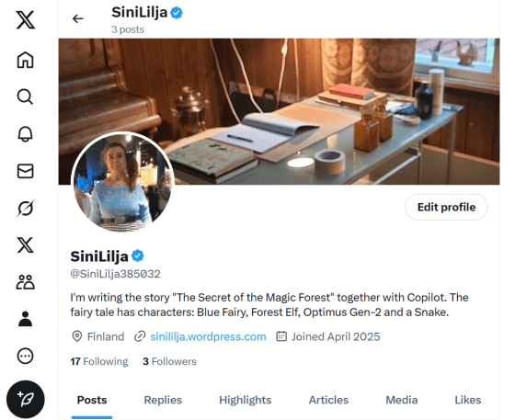Switch to the Highlights tab
Screen dimensions: 515x420
246,400
